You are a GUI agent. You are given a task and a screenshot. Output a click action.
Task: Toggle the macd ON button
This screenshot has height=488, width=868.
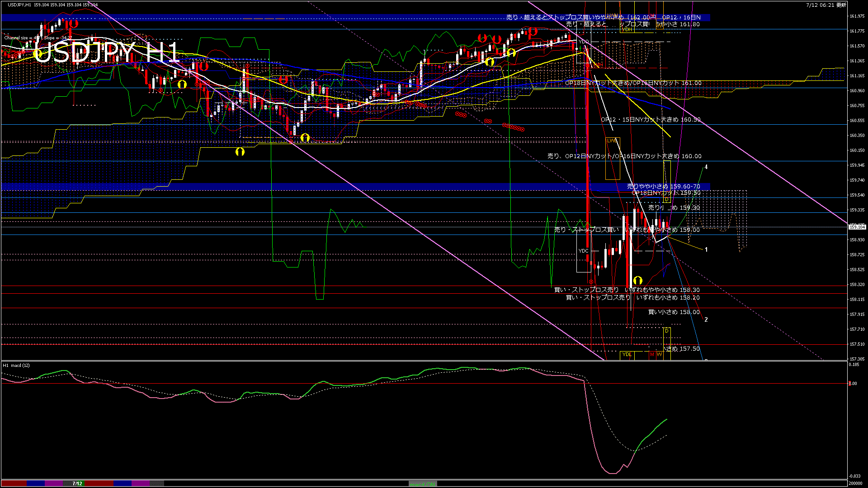coord(423,484)
